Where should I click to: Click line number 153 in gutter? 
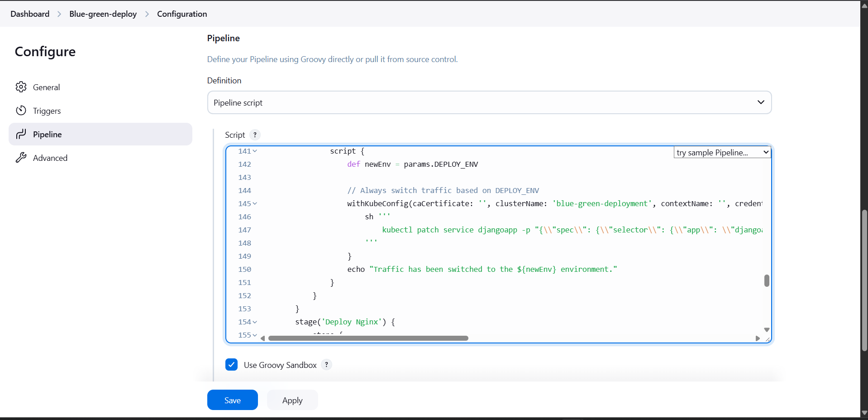244,309
